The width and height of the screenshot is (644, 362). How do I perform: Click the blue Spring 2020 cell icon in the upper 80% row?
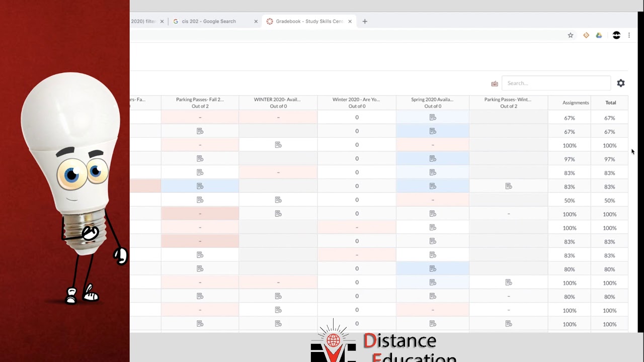(x=433, y=268)
